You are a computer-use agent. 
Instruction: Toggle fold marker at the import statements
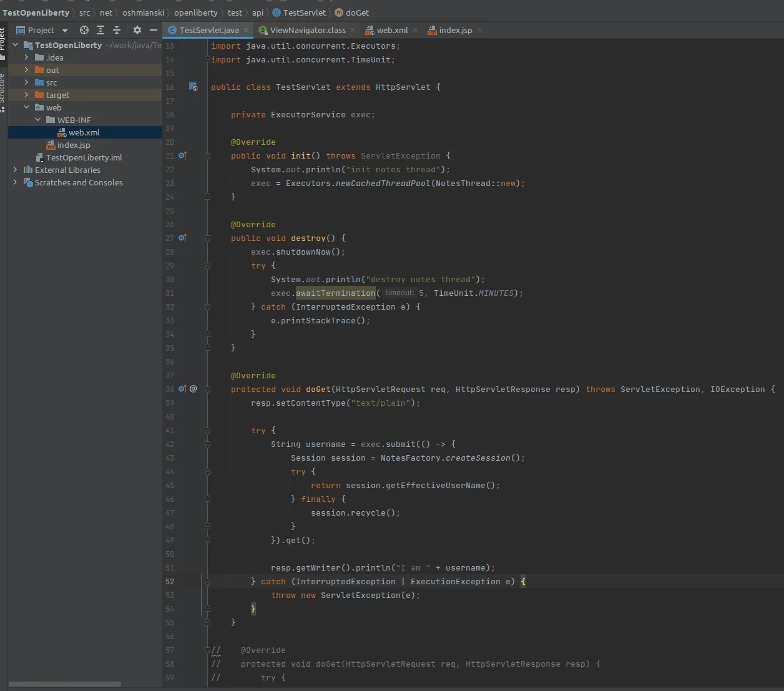[x=207, y=60]
